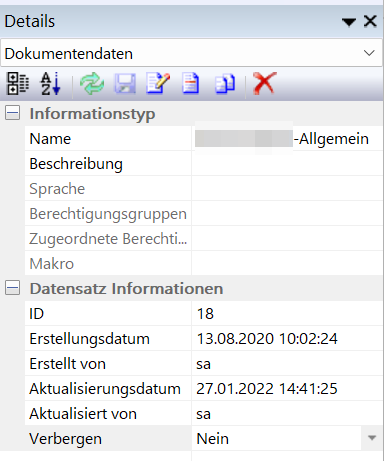Click the ID value 18
This screenshot has width=384, height=461.
205,314
